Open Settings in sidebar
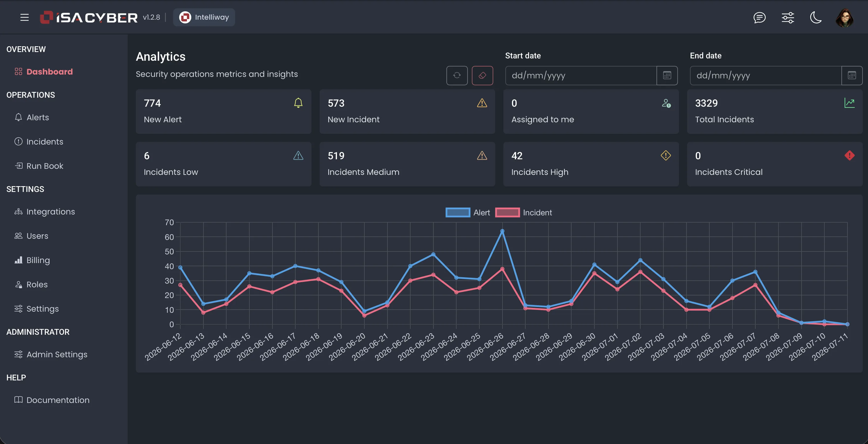This screenshot has width=868, height=444. (36, 309)
